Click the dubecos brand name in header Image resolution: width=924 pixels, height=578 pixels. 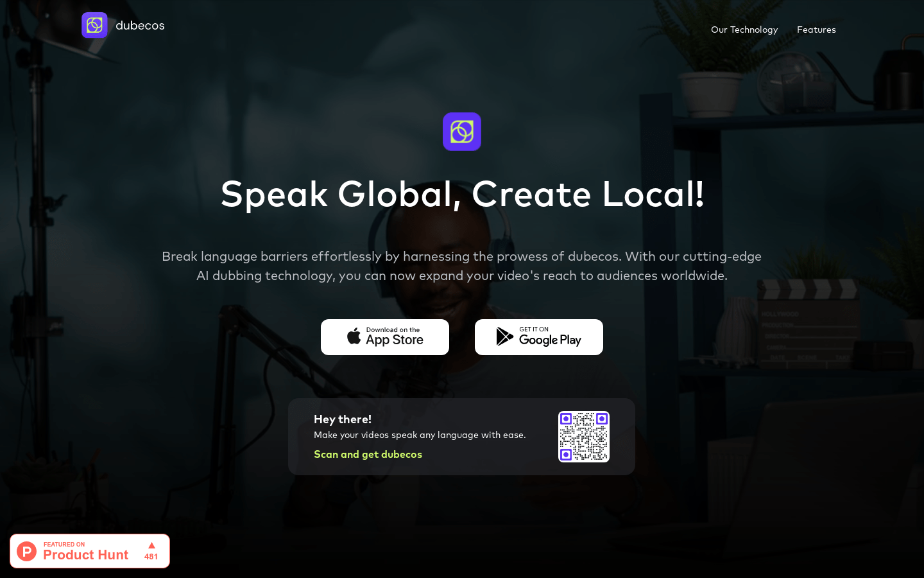(x=140, y=26)
